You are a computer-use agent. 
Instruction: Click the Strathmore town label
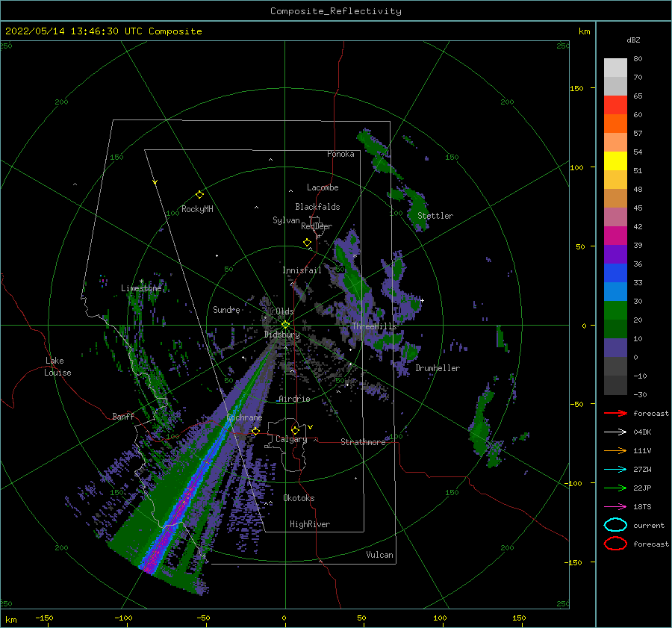click(x=363, y=442)
